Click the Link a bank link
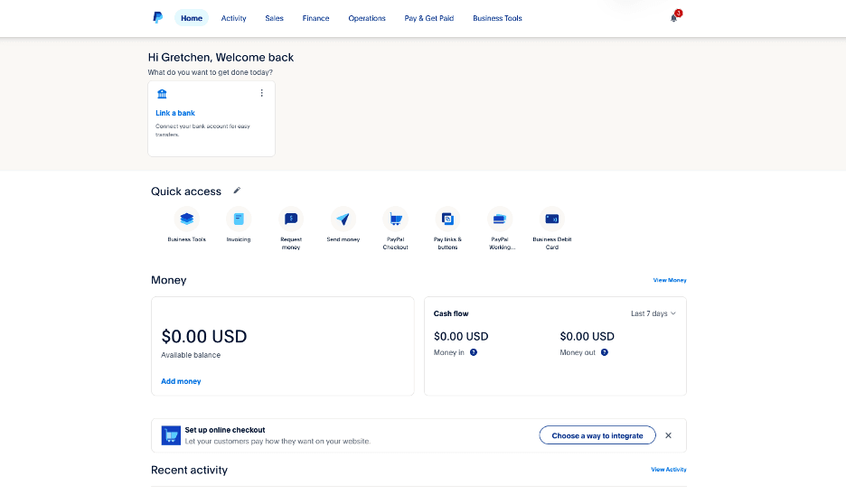The width and height of the screenshot is (846, 504). [x=175, y=113]
